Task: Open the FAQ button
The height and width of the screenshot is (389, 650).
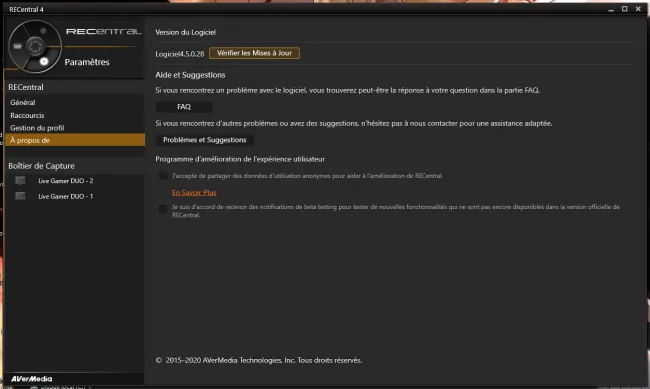Action: [184, 107]
